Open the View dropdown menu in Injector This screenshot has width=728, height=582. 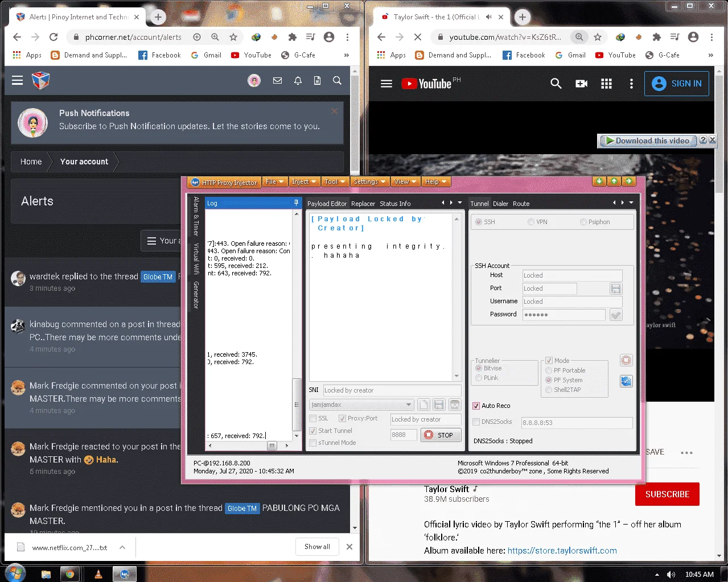[405, 181]
